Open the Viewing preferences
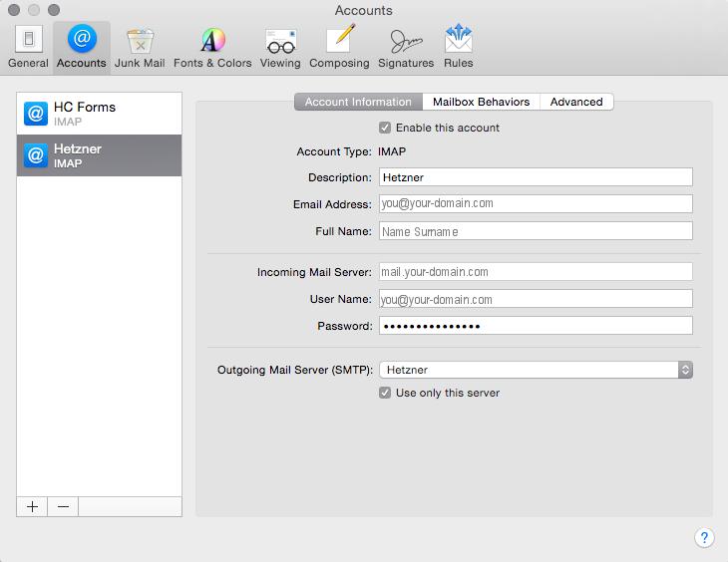728x562 pixels. coord(280,47)
